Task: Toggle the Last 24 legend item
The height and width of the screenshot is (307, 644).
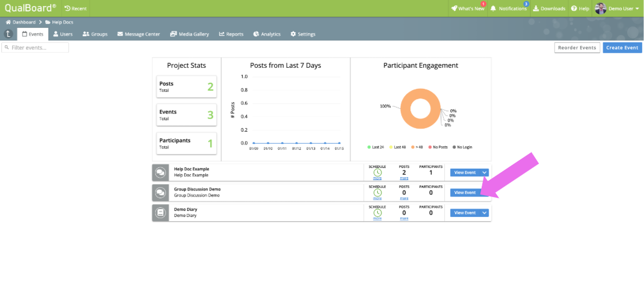Action: (376, 147)
